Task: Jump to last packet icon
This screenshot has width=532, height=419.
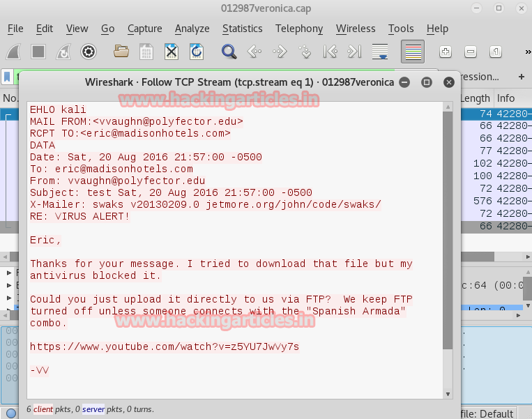Action: coord(355,52)
